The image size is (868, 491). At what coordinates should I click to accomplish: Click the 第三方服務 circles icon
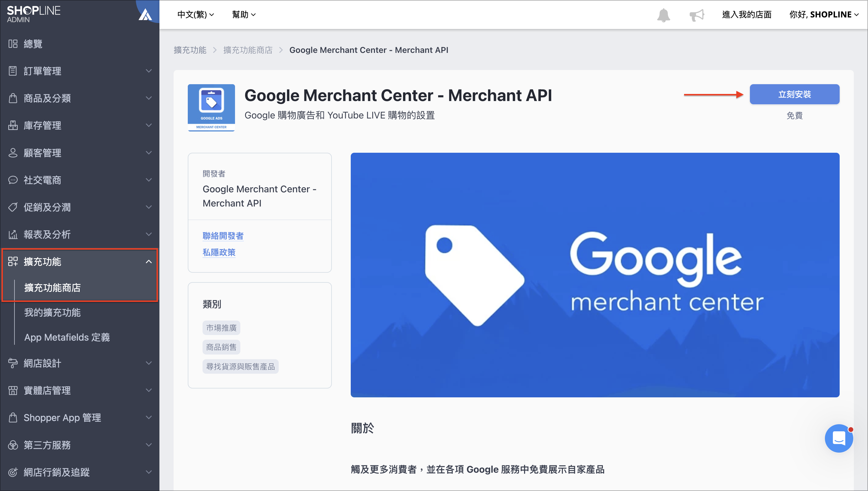(x=13, y=445)
